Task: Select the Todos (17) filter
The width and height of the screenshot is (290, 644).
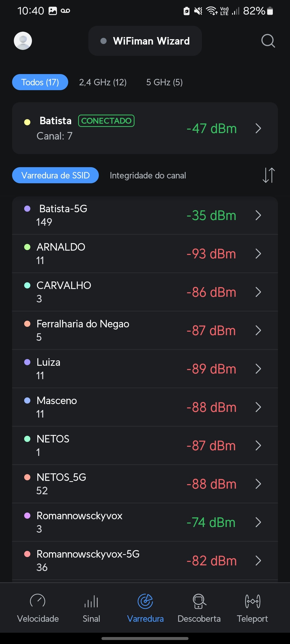Action: tap(40, 82)
